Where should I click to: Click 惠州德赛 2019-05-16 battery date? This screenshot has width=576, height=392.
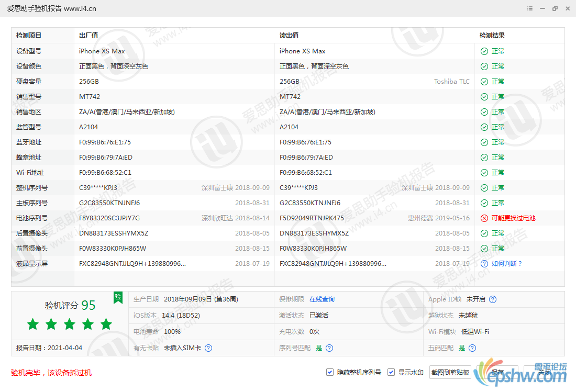pos(439,218)
